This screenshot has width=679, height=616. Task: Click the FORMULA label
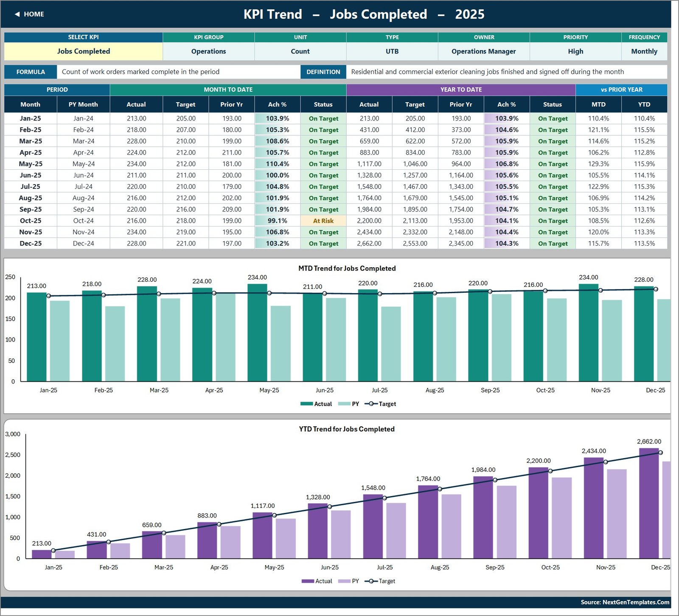(31, 72)
